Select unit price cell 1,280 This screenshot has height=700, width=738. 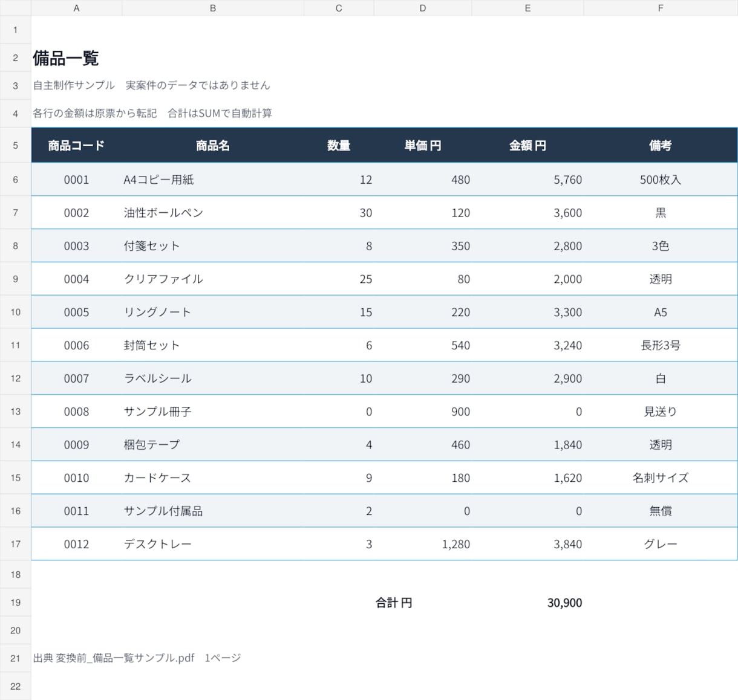coord(423,544)
